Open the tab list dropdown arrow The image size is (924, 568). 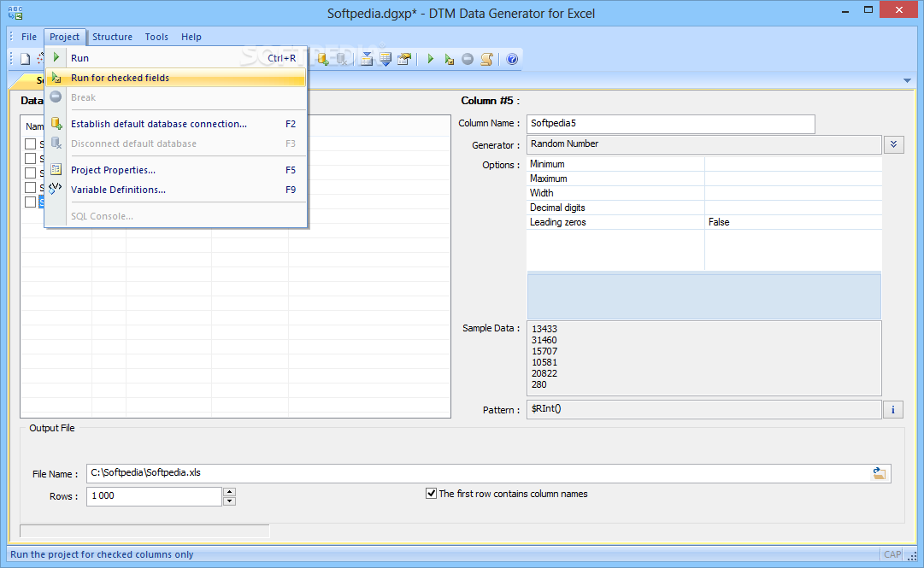click(x=907, y=80)
